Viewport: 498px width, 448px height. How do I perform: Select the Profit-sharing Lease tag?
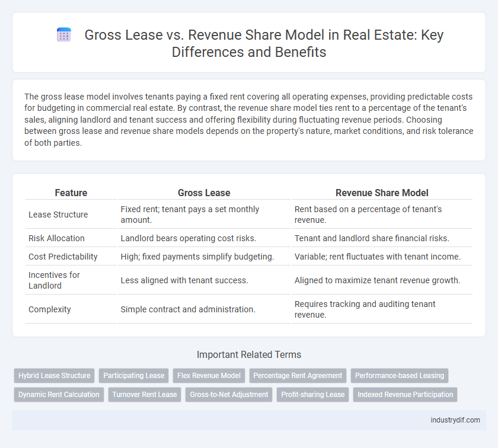313,395
